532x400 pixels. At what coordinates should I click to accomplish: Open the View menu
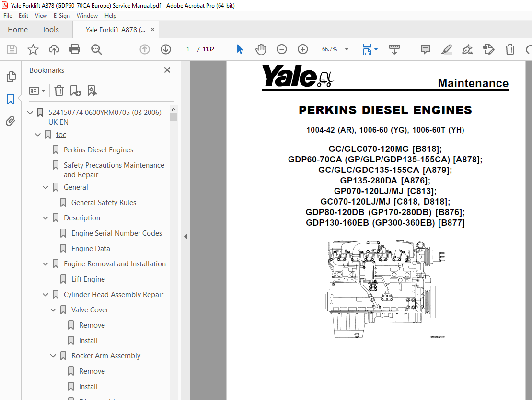point(41,16)
